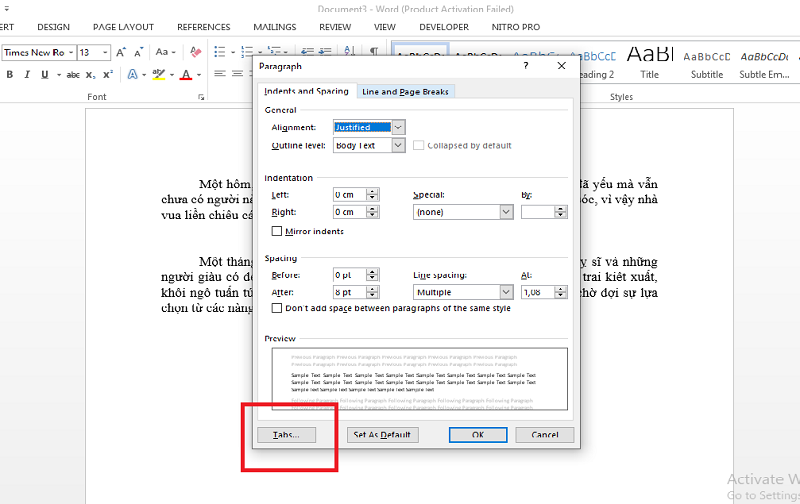Viewport: 800px width, 504px height.
Task: Click Center alignment icon in ribbon
Action: [238, 74]
